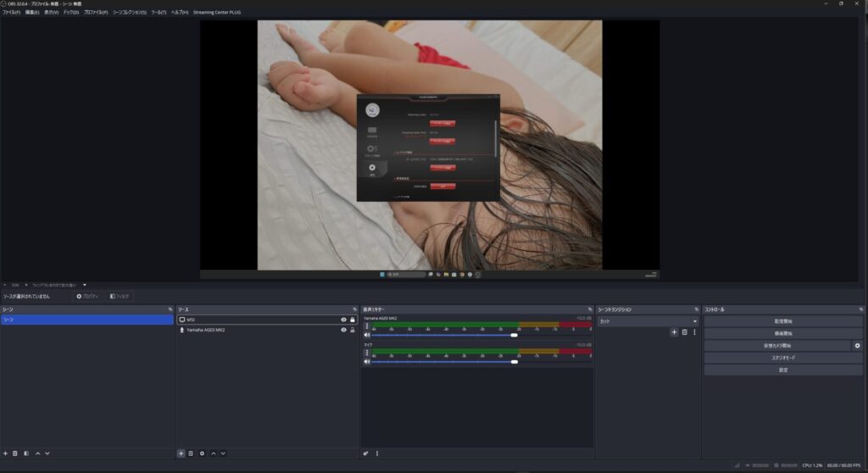This screenshot has height=473, width=868.
Task: Remove the selected source using the trash icon
Action: click(191, 454)
